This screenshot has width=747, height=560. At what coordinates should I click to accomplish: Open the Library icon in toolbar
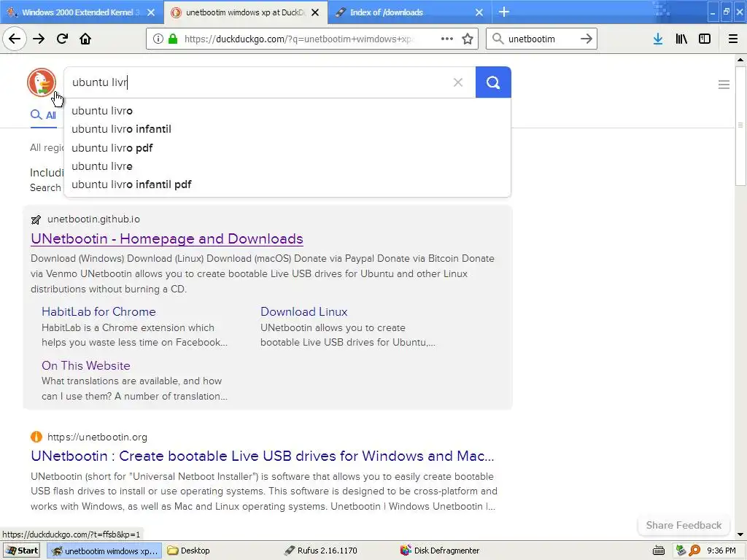(x=681, y=39)
